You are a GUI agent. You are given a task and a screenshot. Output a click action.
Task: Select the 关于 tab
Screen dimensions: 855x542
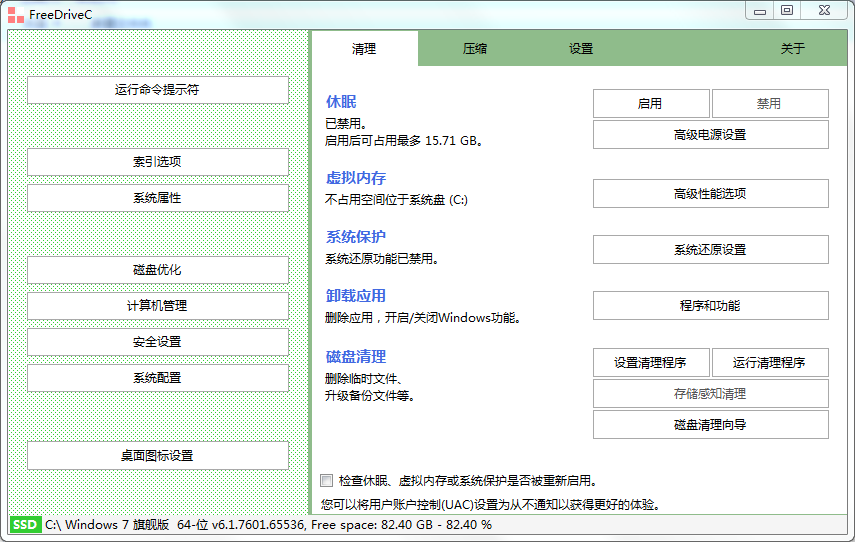click(792, 48)
